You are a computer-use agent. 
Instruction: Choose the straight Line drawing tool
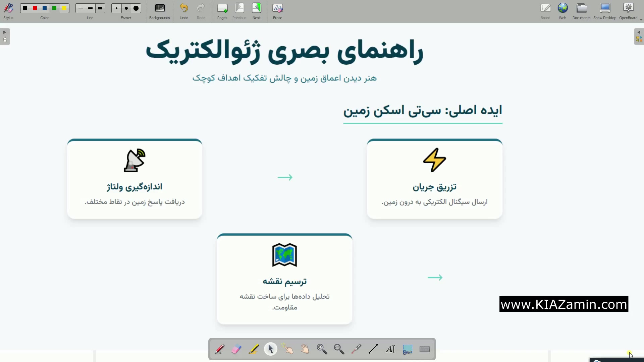coord(373,349)
